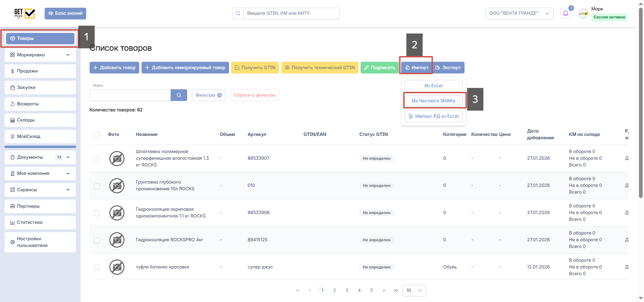644x302 pixels.
Task: Toggle the select-all checkbox in table header
Action: coord(97,135)
